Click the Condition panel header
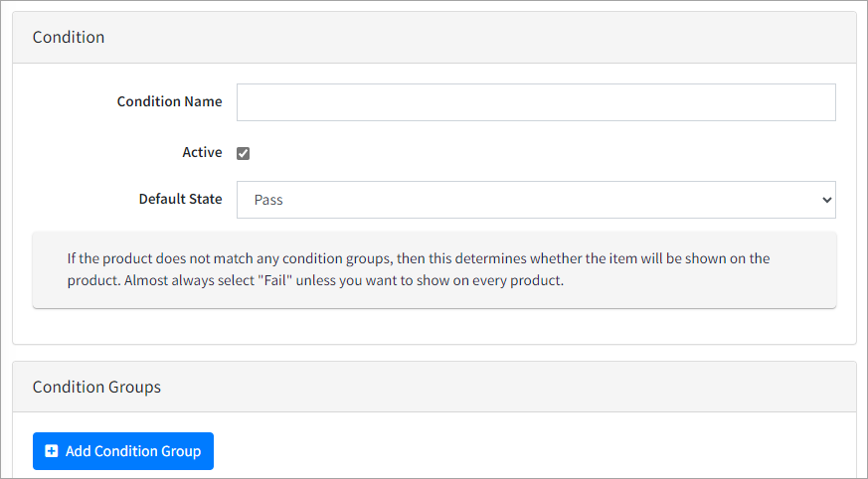This screenshot has height=479, width=868. click(x=434, y=38)
